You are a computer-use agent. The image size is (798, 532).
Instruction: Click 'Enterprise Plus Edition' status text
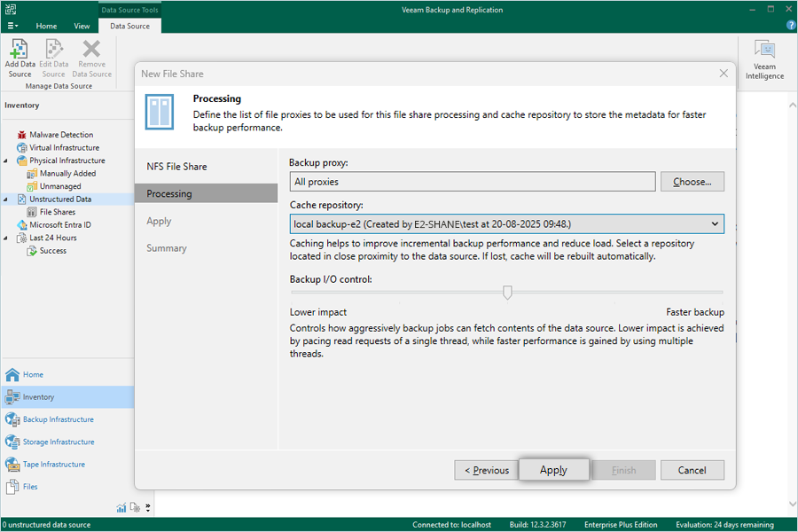pos(621,525)
